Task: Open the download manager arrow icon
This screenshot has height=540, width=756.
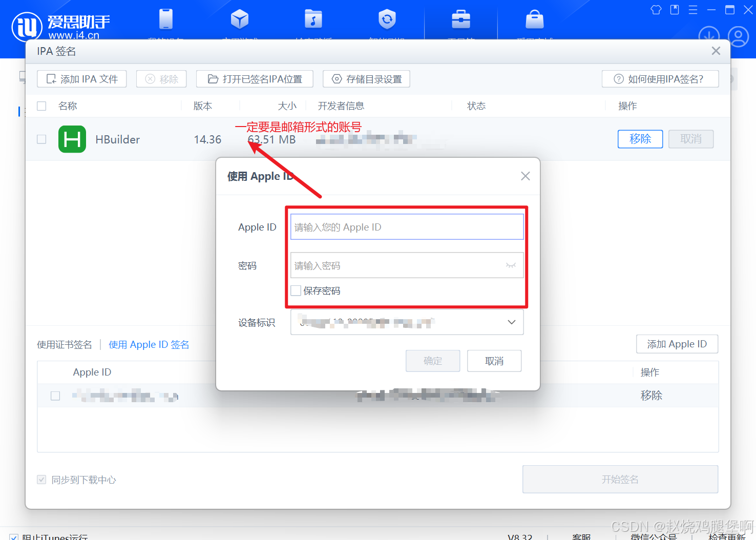Action: (708, 36)
